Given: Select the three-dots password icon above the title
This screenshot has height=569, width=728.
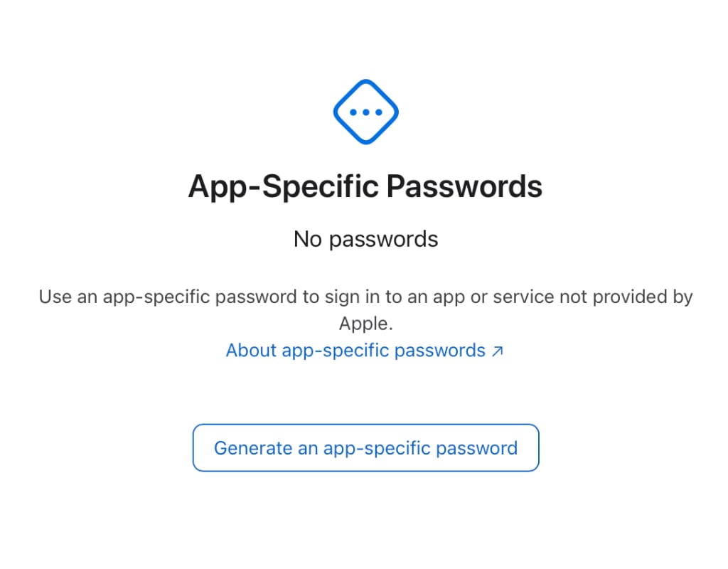Looking at the screenshot, I should tap(365, 111).
